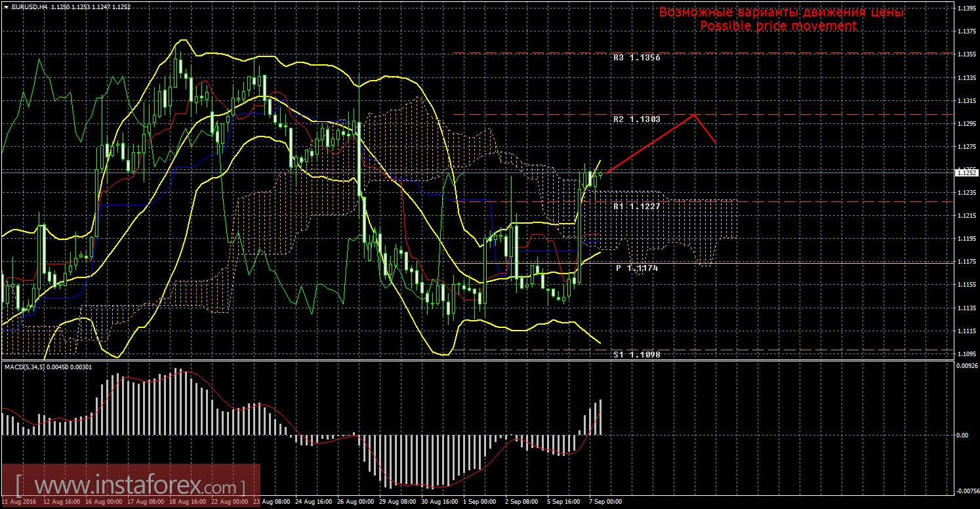This screenshot has height=509, width=980.
Task: Click the 1.1395 value on price scale
Action: tap(964, 9)
